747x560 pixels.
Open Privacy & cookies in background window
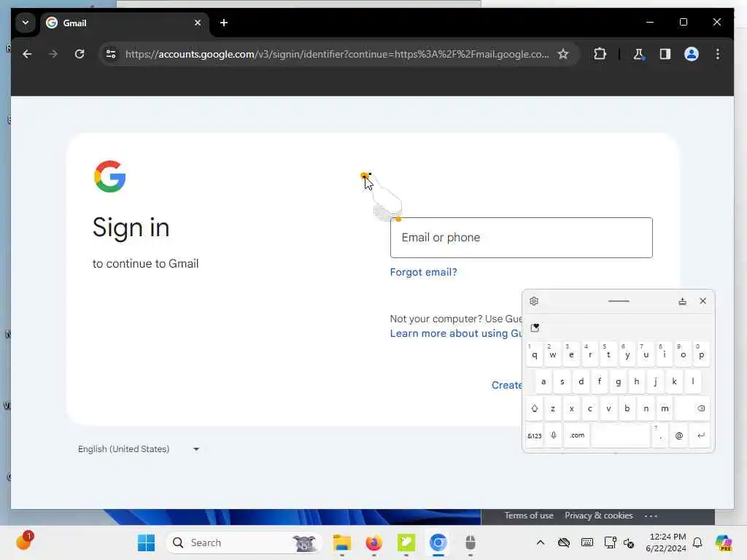599,516
